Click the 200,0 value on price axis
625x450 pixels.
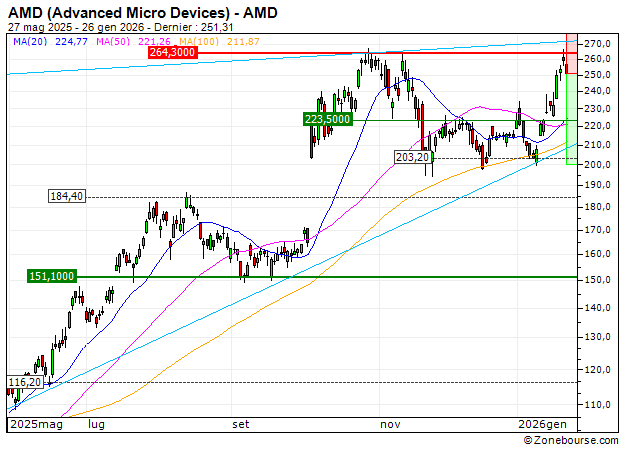[x=597, y=165]
